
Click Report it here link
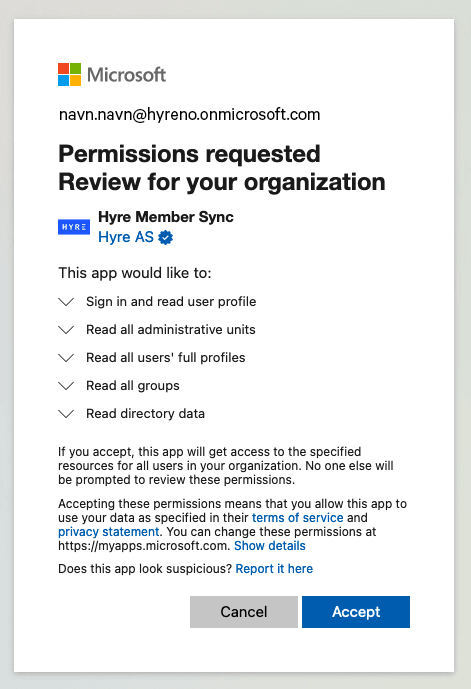[x=274, y=569]
